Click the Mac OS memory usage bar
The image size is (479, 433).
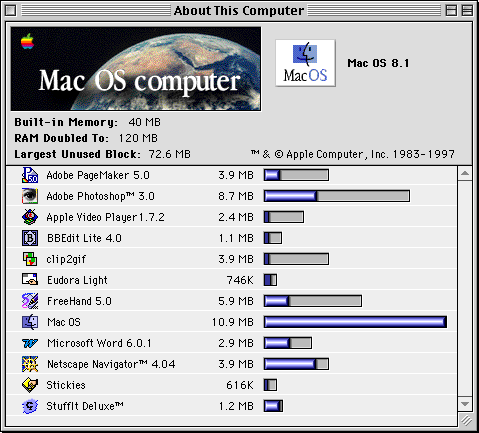tap(355, 322)
